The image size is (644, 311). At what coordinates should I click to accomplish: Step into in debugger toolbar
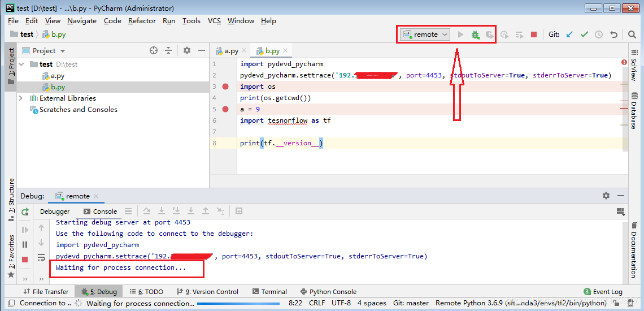[162, 211]
